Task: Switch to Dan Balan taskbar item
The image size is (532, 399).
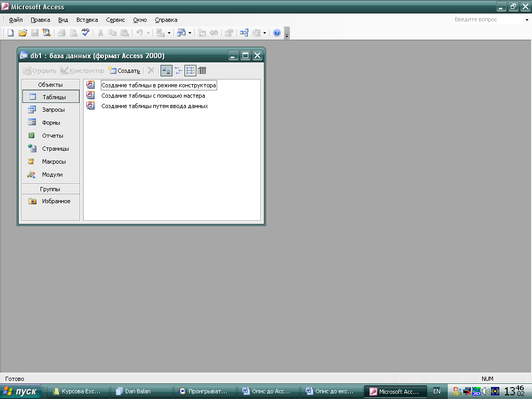Action: click(141, 392)
